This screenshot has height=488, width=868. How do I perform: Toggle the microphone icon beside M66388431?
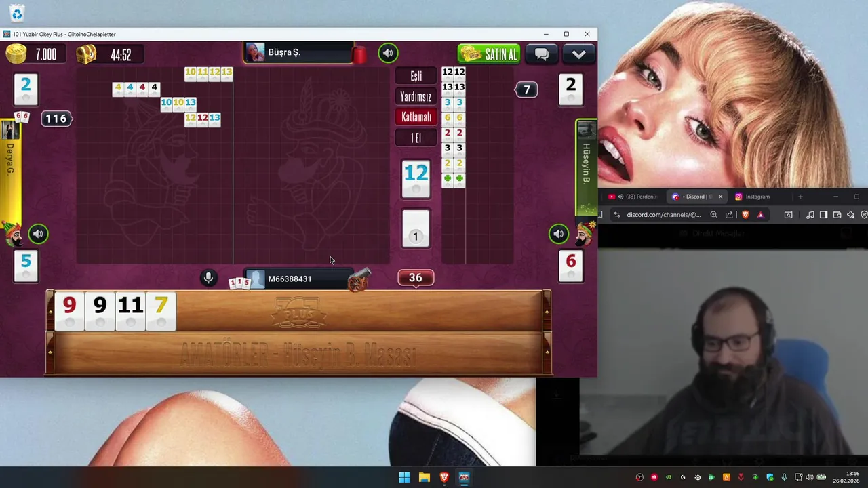(x=209, y=279)
